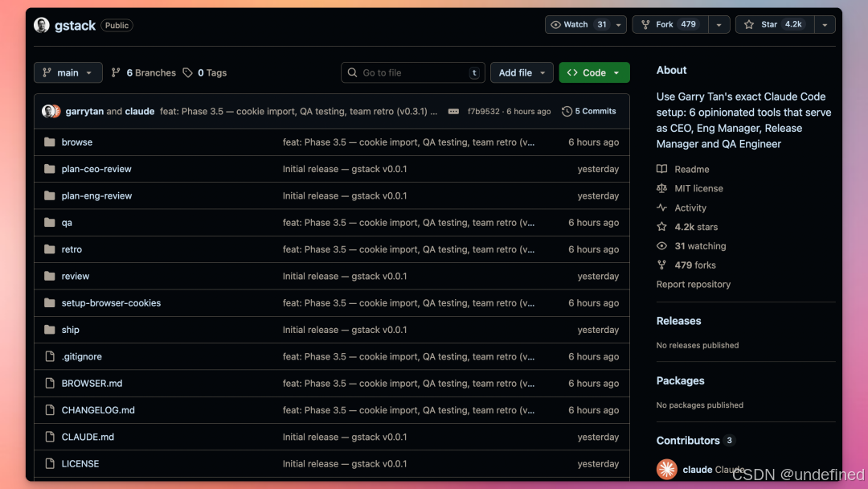Click the commit history clock icon
The width and height of the screenshot is (868, 489).
(567, 111)
